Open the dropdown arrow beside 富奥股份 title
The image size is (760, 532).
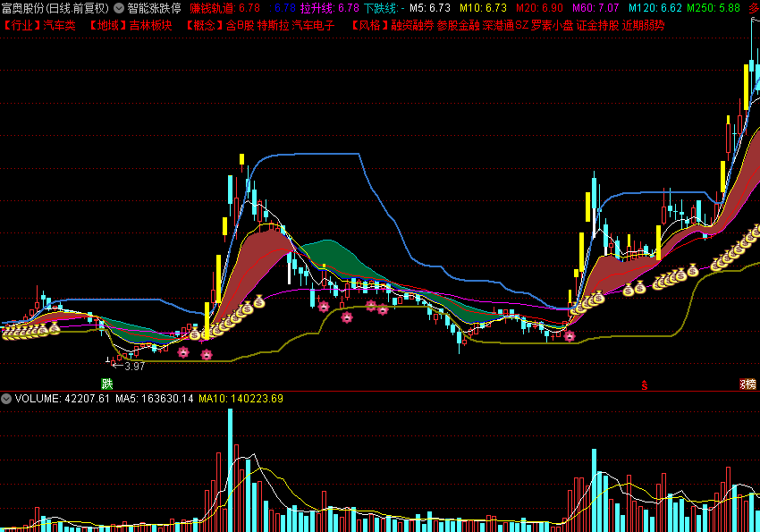119,8
